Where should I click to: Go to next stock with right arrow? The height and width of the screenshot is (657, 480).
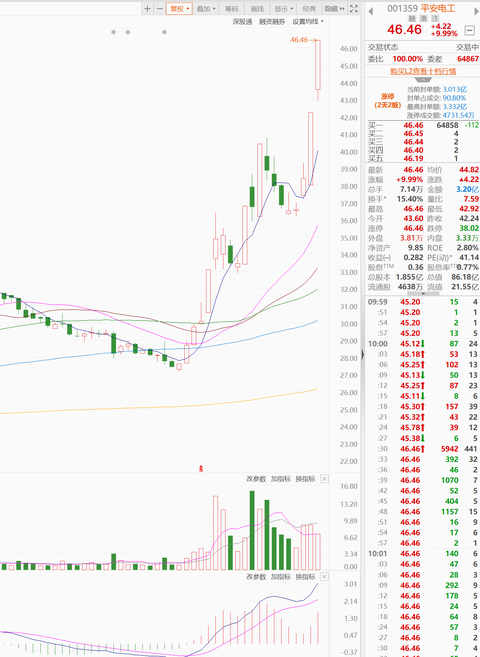point(476,11)
